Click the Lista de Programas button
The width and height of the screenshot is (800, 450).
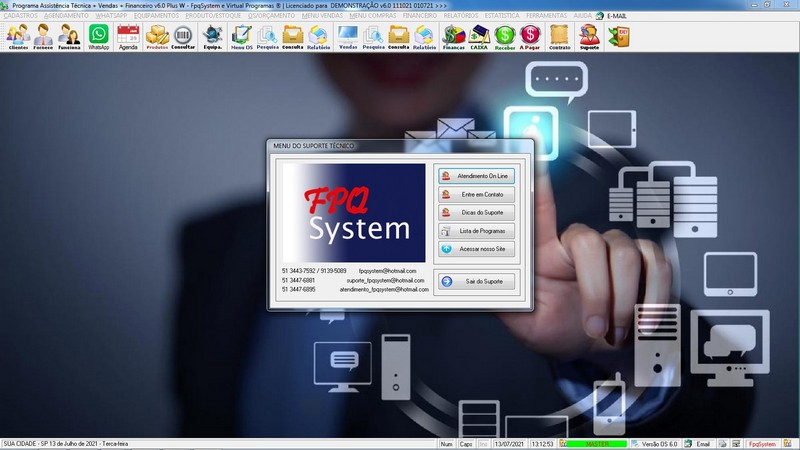tap(476, 231)
